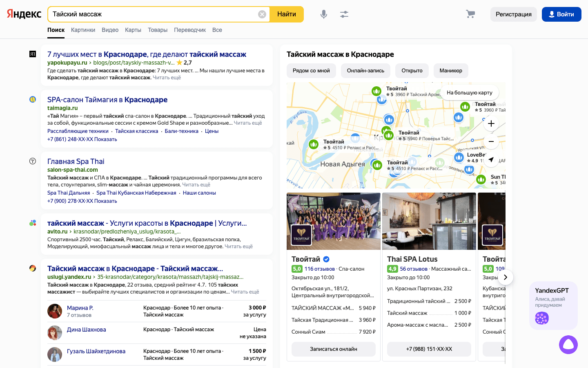Click the Thai SPA Lotus photo
The image size is (588, 368).
[429, 221]
